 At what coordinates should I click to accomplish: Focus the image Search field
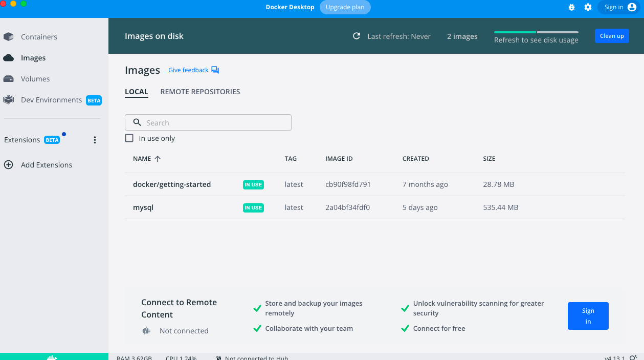click(208, 122)
